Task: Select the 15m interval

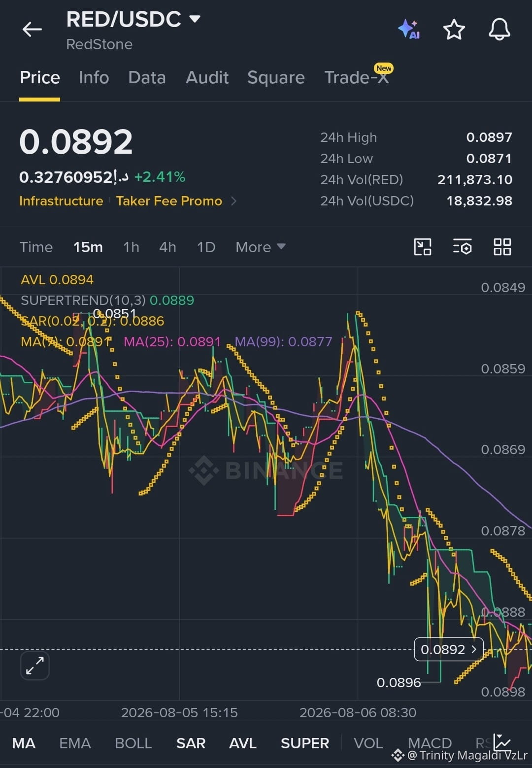Action: click(x=88, y=247)
